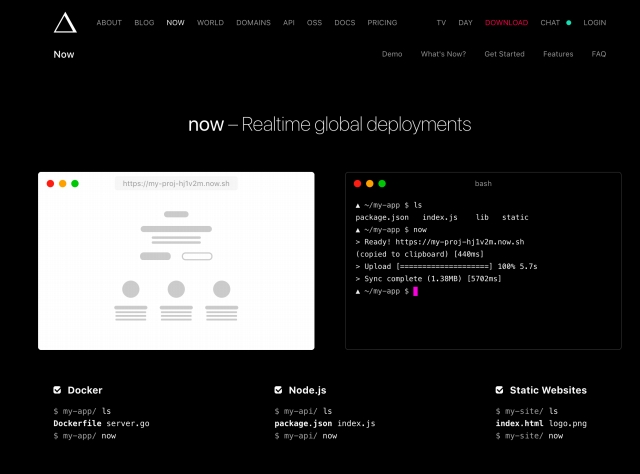Click the Sync complete terminal line
Viewport: 640px width, 474px height.
pos(428,278)
